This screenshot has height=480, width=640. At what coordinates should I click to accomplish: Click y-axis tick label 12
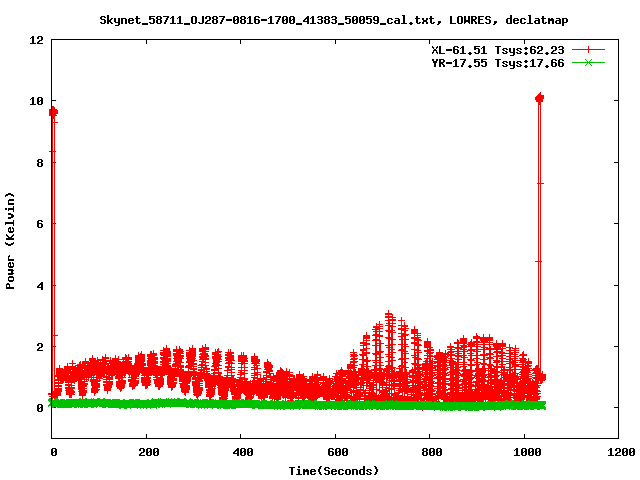click(36, 40)
